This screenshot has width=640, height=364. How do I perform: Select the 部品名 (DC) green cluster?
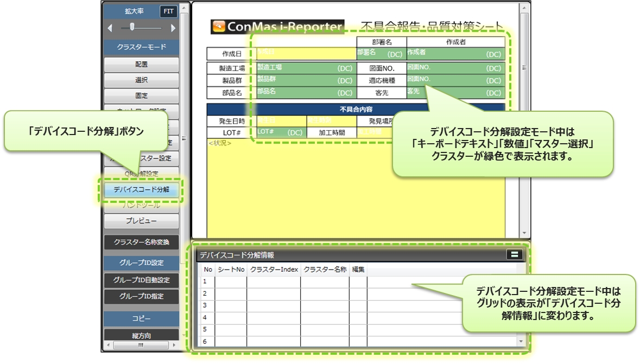pyautogui.click(x=306, y=93)
